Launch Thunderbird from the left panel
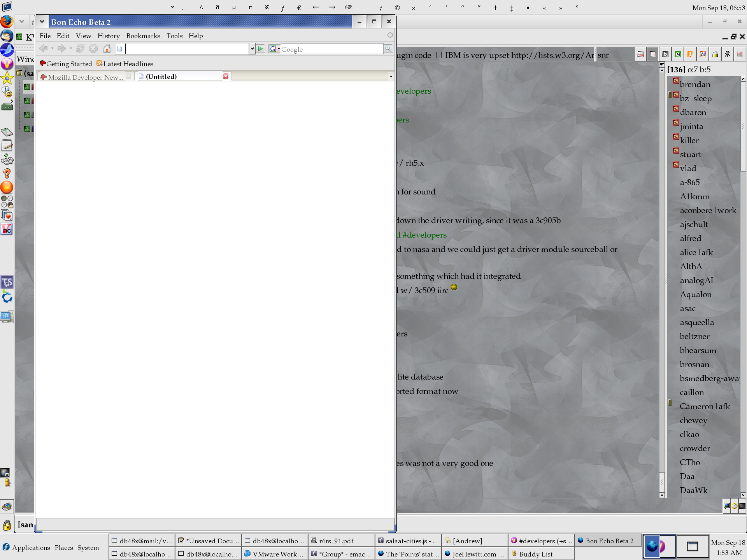This screenshot has width=747, height=560. pyautogui.click(x=7, y=36)
